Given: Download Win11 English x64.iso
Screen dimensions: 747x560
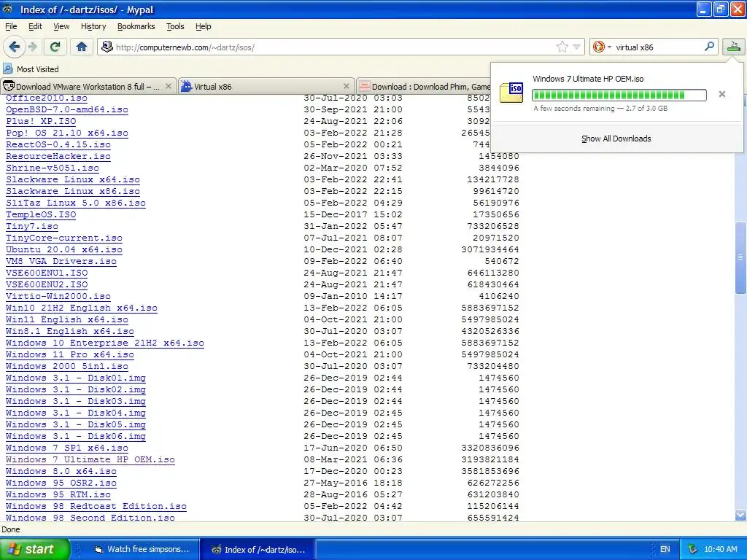Looking at the screenshot, I should [x=66, y=319].
